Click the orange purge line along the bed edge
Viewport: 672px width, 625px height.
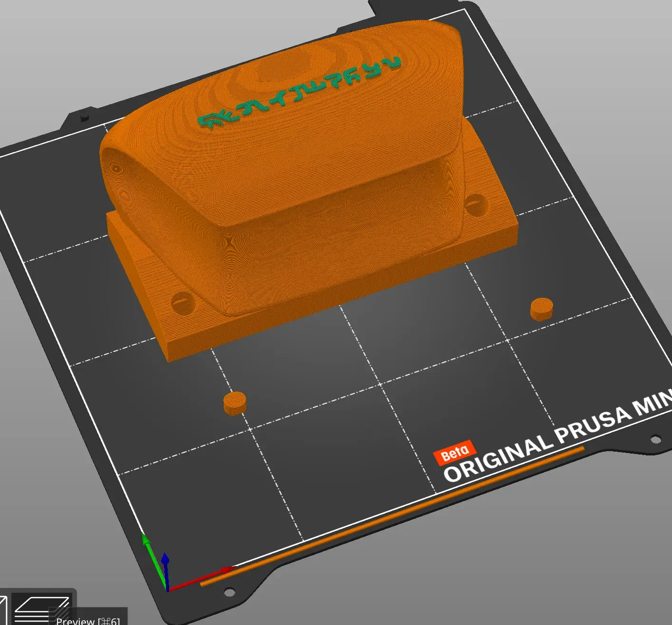click(x=392, y=516)
